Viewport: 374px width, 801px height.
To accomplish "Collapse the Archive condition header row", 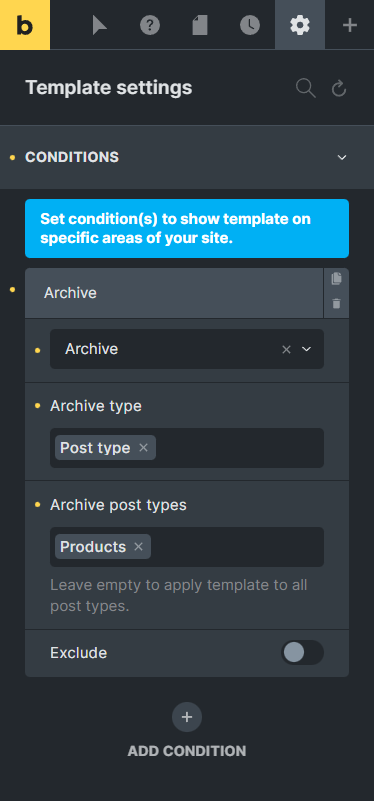I will [x=174, y=293].
